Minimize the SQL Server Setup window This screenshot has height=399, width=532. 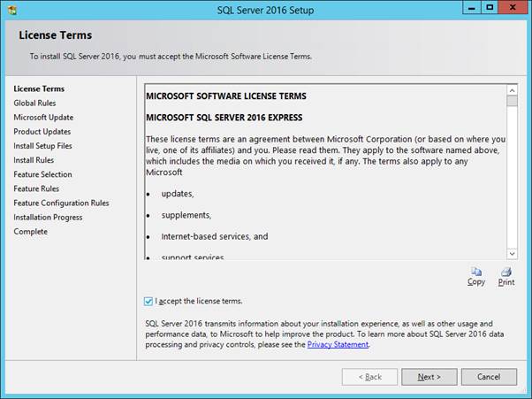pos(472,7)
